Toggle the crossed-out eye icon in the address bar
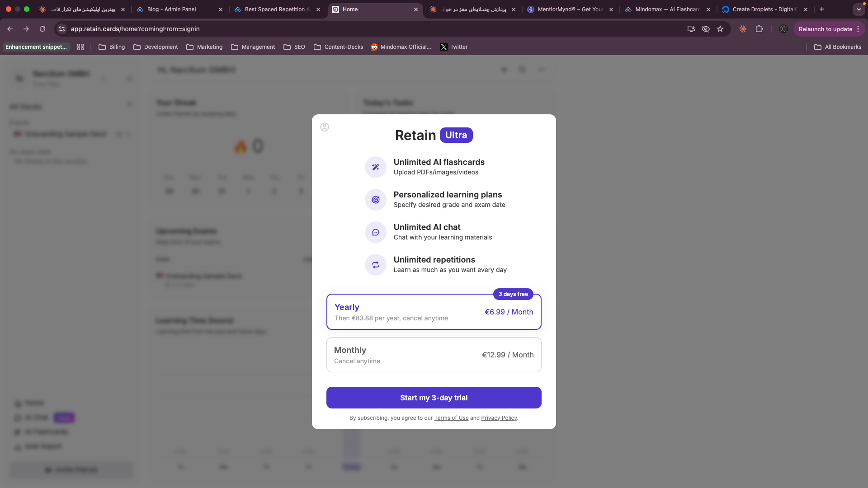This screenshot has width=868, height=488. pyautogui.click(x=705, y=29)
